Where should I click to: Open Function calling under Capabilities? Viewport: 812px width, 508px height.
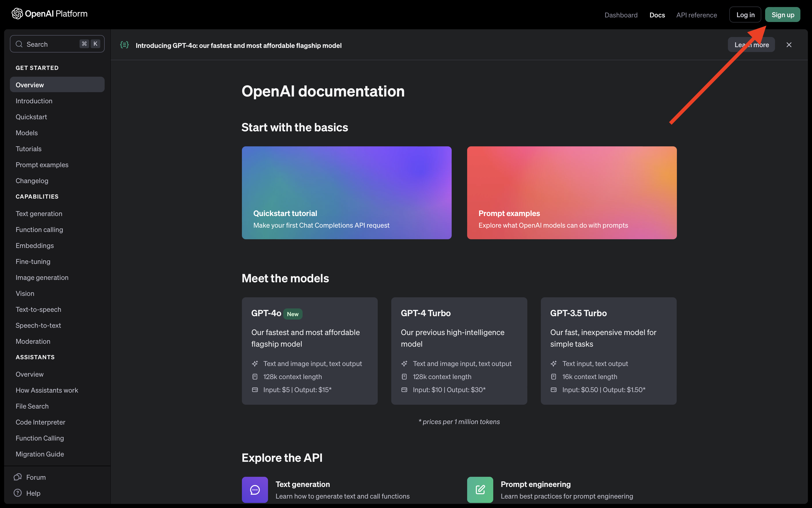tap(57, 230)
